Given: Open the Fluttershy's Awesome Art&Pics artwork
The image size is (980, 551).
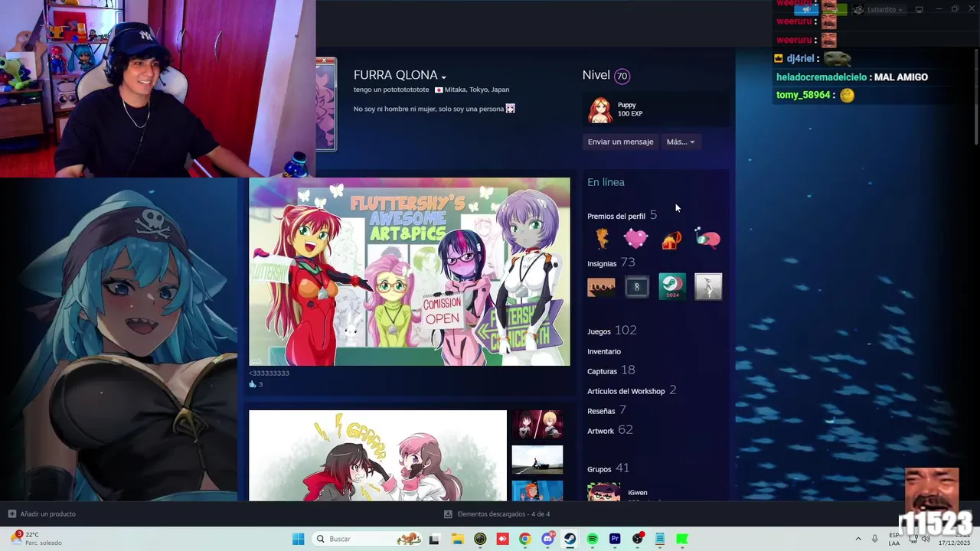Looking at the screenshot, I should [410, 272].
